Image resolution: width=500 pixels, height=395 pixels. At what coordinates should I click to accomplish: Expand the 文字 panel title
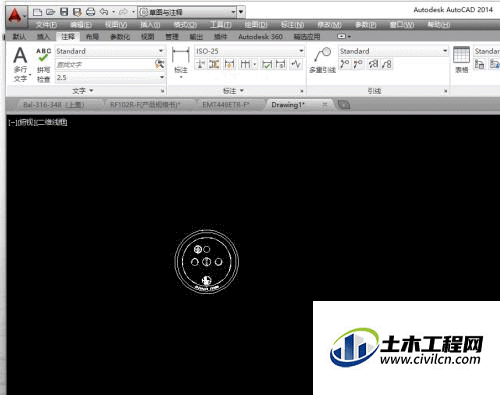click(x=83, y=91)
